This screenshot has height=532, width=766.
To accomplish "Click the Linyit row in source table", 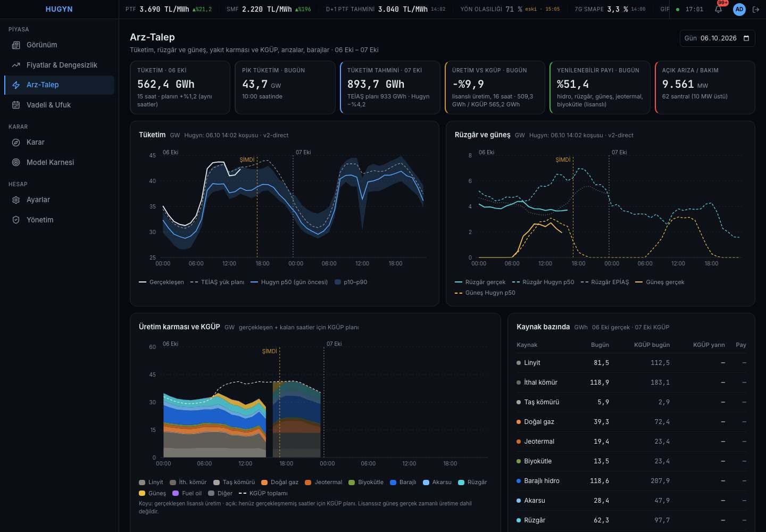I will pos(631,363).
